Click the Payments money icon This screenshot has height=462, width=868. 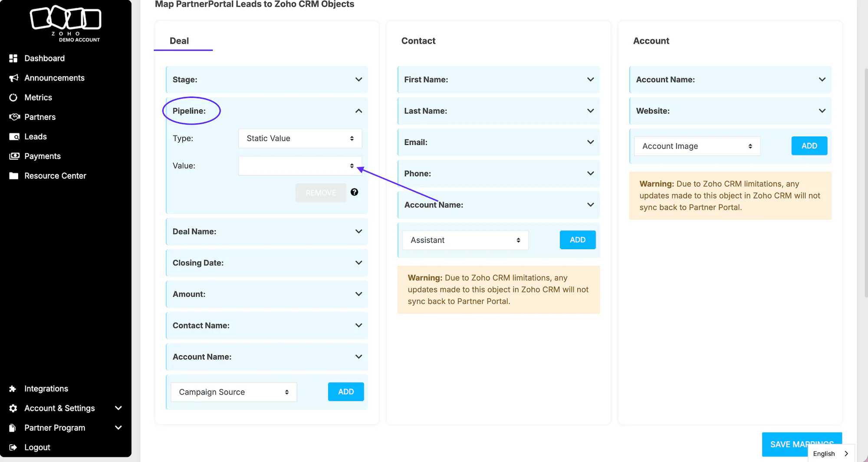click(14, 156)
